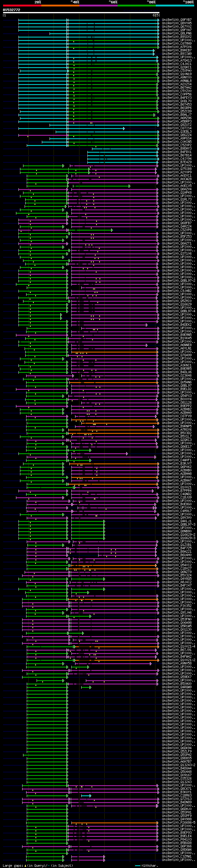Select hit UniRef100_A6NNE8

177,345
